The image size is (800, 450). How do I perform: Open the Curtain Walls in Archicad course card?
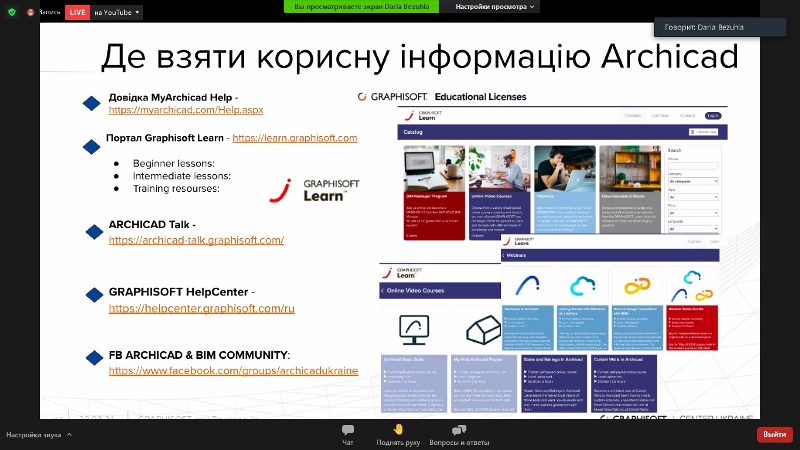pyautogui.click(x=624, y=384)
